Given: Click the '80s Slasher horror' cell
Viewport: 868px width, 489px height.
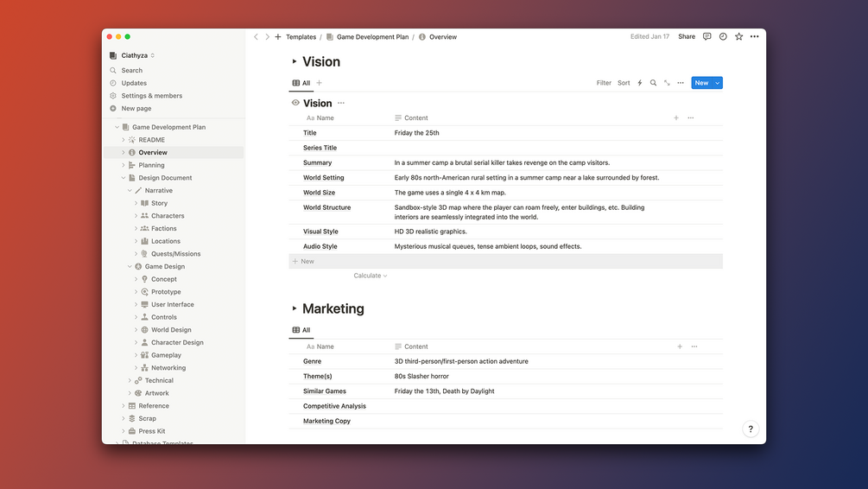Looking at the screenshot, I should (x=421, y=376).
